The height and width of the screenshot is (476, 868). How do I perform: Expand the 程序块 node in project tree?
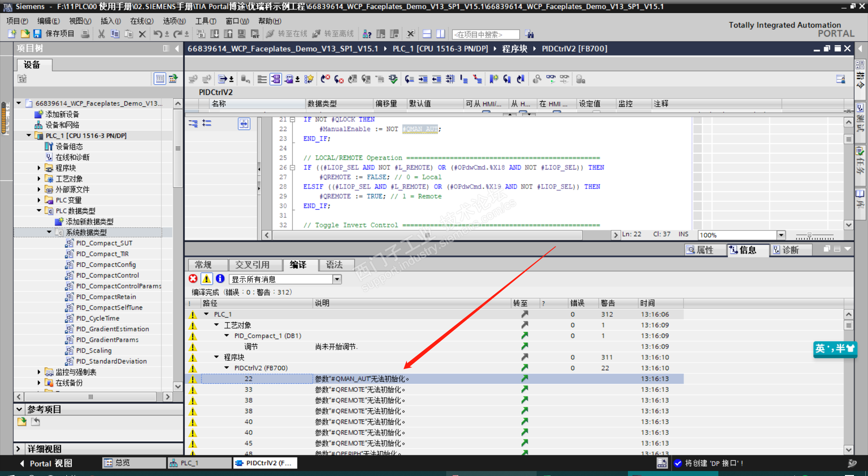39,168
